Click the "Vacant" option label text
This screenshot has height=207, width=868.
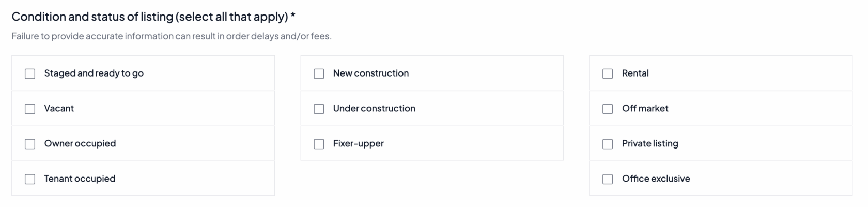click(59, 109)
